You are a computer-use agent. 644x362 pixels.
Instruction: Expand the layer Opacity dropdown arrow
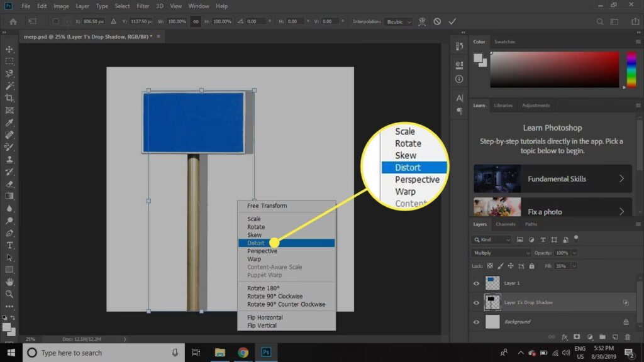tap(574, 253)
